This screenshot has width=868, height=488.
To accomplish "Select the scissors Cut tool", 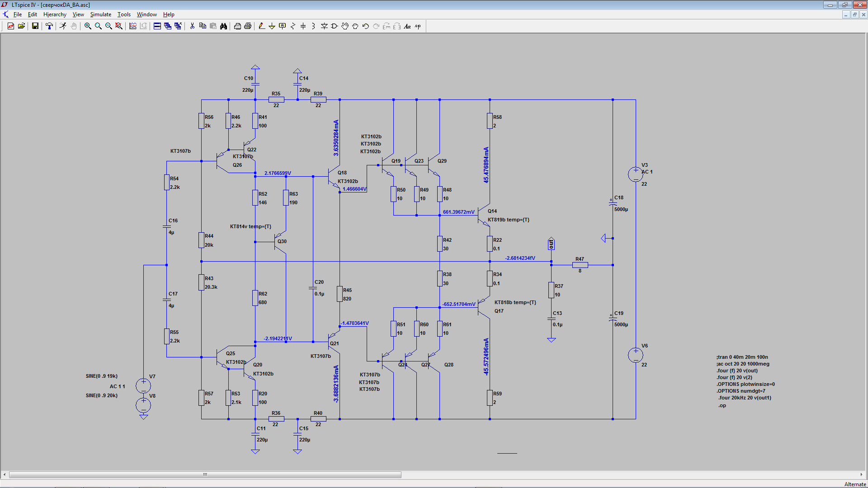I will point(192,26).
